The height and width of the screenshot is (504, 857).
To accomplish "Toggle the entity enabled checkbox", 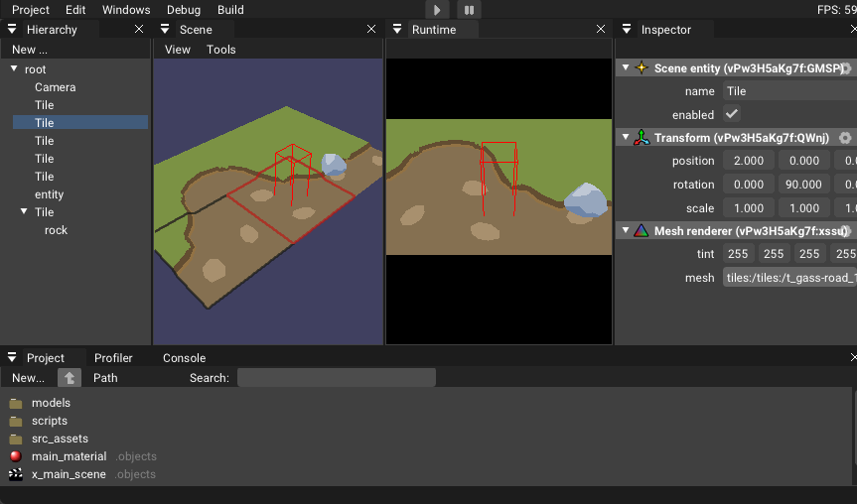I will pos(732,114).
